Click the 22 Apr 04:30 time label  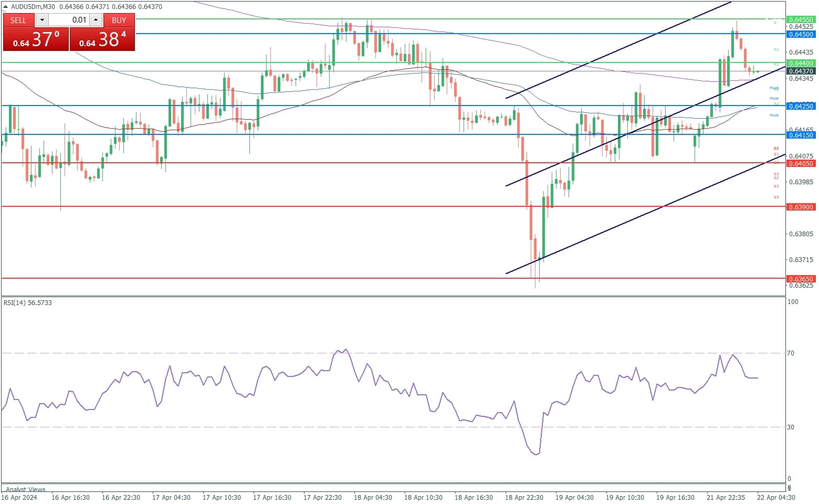[x=776, y=497]
